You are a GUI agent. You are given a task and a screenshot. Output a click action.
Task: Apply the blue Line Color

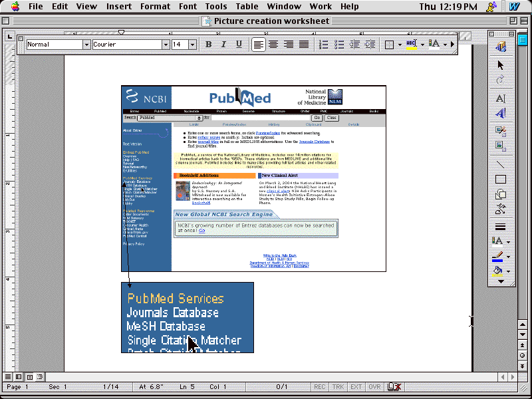(497, 257)
